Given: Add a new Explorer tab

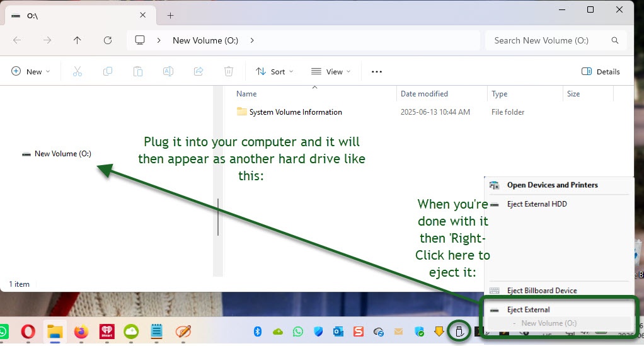Looking at the screenshot, I should (170, 16).
